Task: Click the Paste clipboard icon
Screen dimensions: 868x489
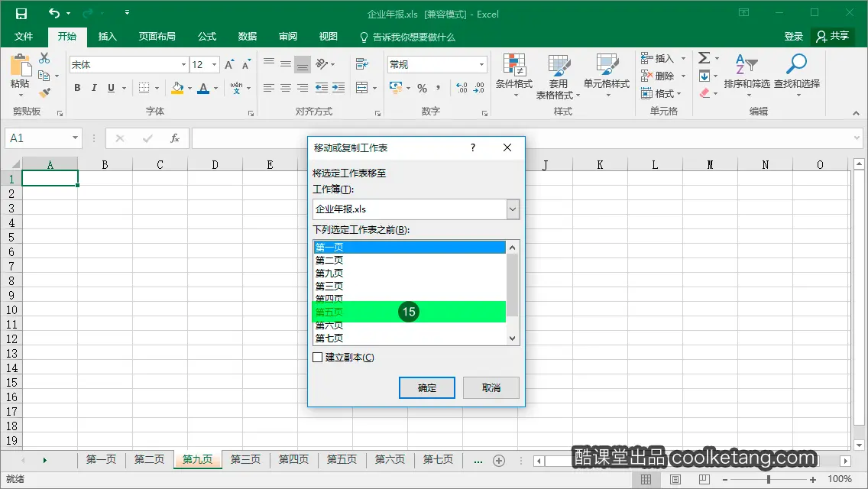Action: tap(21, 66)
